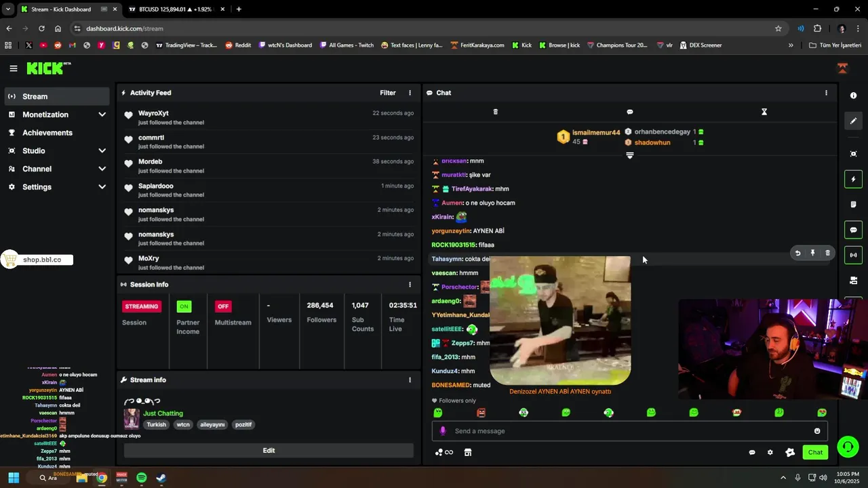The width and height of the screenshot is (868, 488).
Task: Click the purple microphone icon in message box
Action: click(443, 431)
